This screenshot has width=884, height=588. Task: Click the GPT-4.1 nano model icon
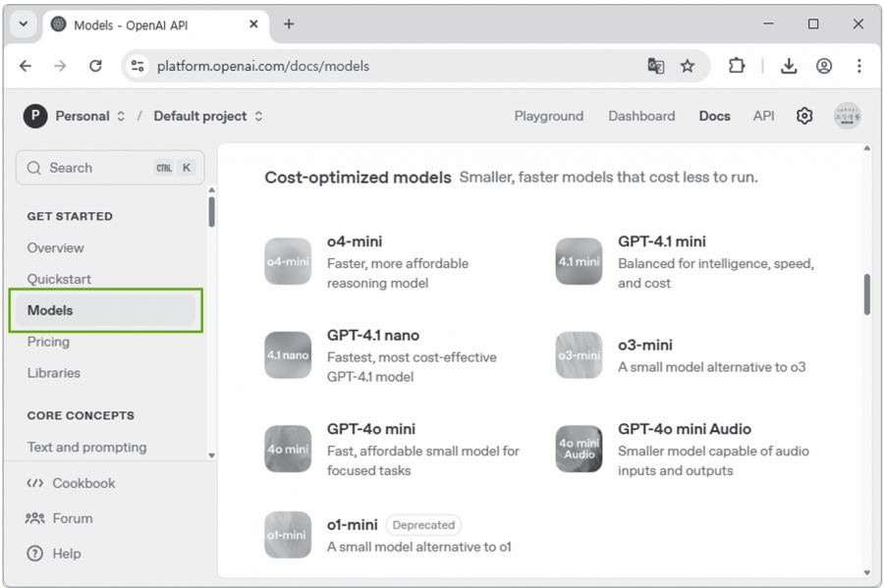pyautogui.click(x=288, y=354)
